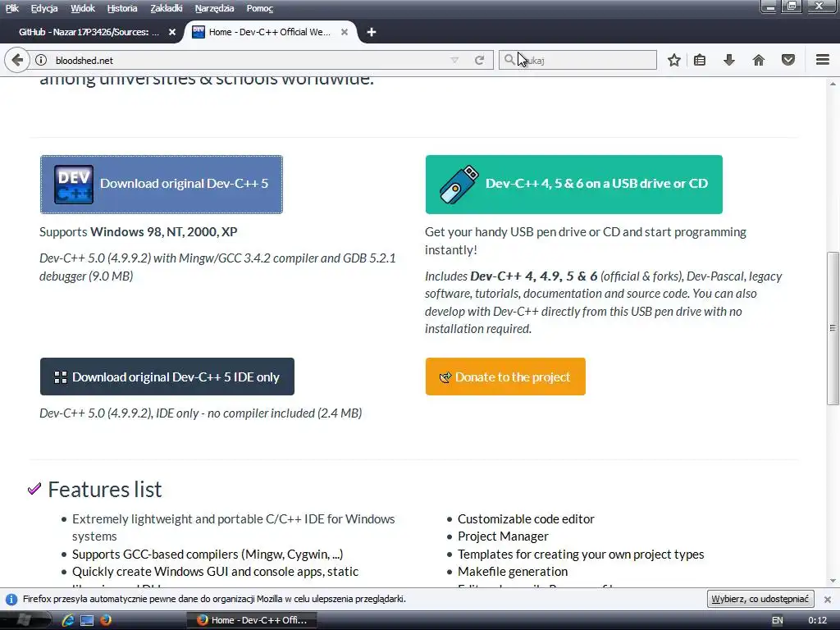Viewport: 840px width, 630px height.
Task: Save page to Pocket icon
Action: click(788, 60)
